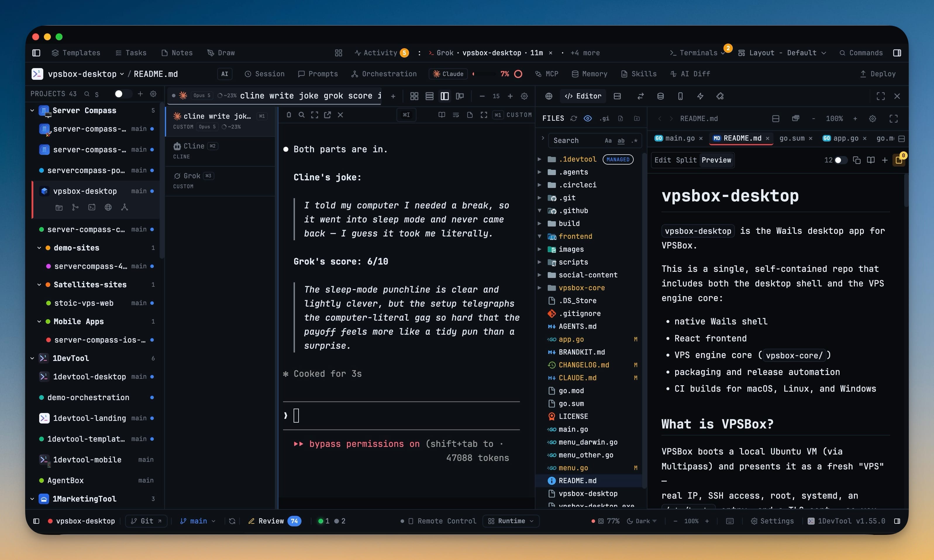Open the terminal icon under vpsbox-desktop project
The height and width of the screenshot is (560, 934).
[92, 207]
